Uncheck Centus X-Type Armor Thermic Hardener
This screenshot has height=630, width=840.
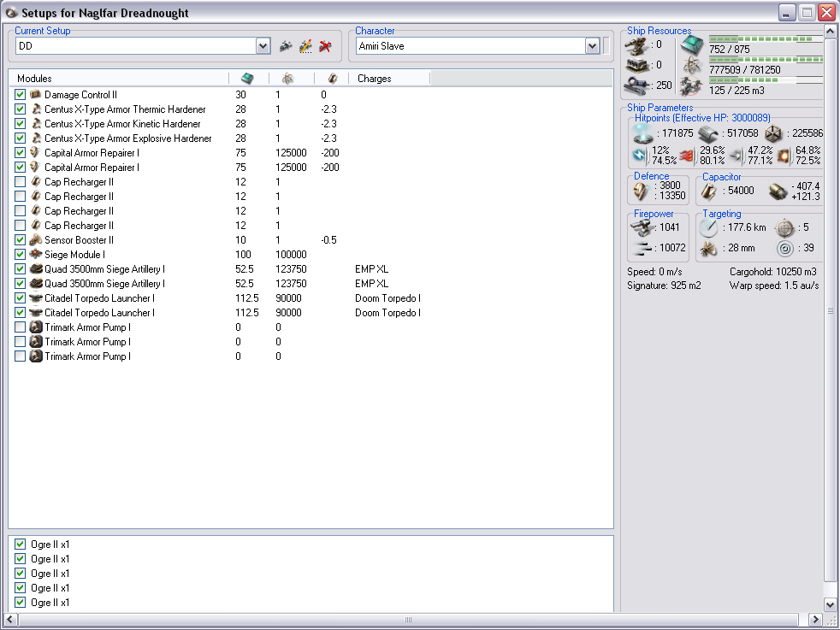click(x=21, y=109)
